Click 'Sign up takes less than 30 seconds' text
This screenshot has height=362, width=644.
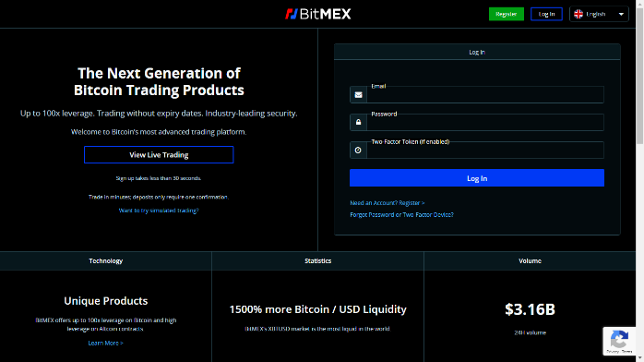tap(159, 178)
